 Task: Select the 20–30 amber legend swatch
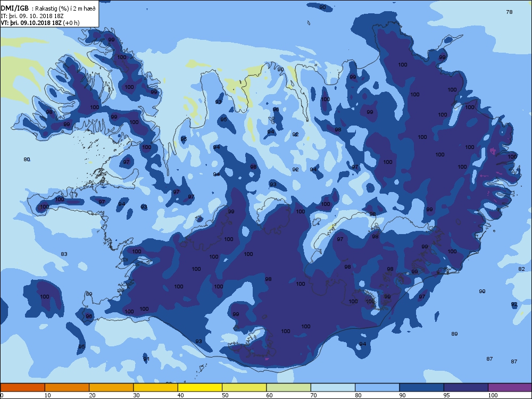coord(111,387)
